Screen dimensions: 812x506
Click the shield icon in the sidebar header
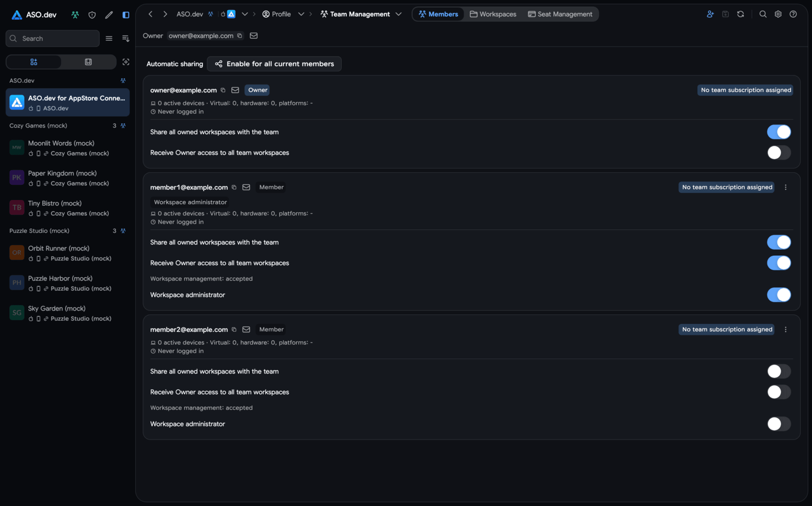[92, 15]
